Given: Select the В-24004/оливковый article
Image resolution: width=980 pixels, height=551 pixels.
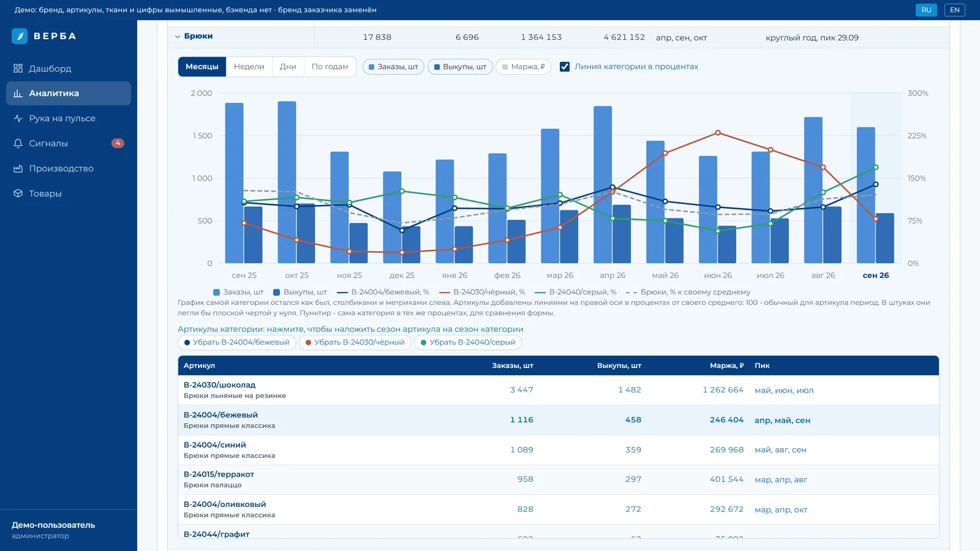Looking at the screenshot, I should [558, 509].
